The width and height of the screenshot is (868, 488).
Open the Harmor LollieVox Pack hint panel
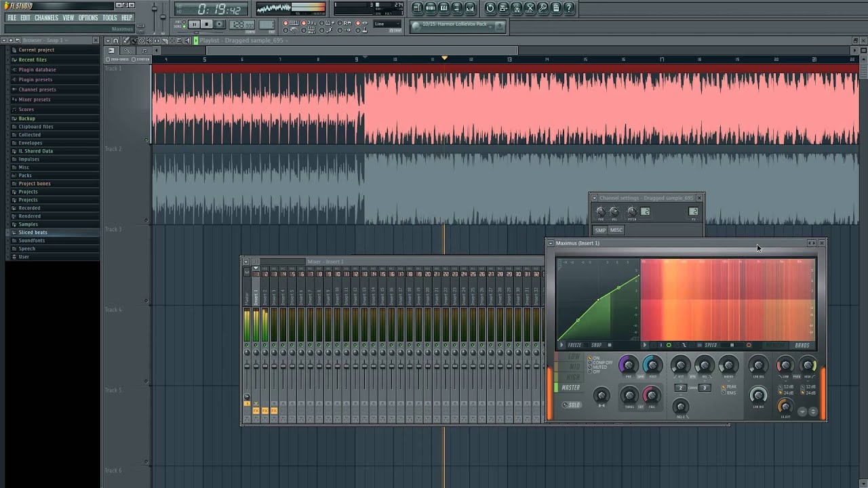(458, 26)
